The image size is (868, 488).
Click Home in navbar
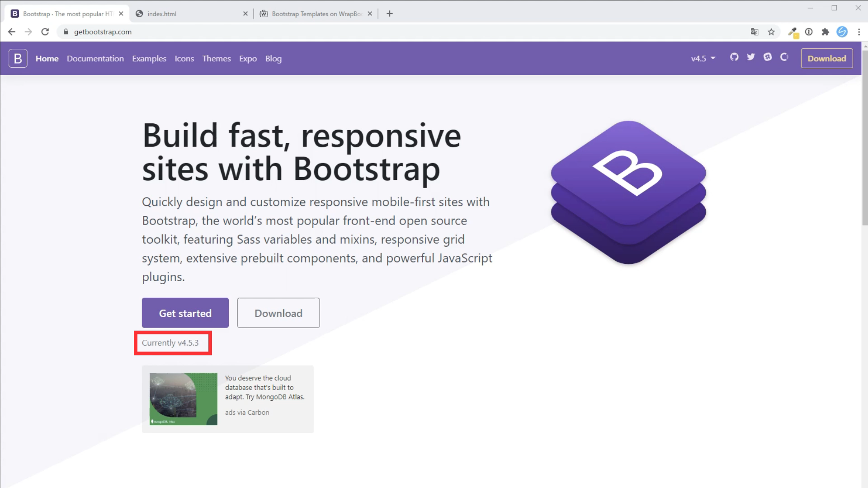coord(47,58)
